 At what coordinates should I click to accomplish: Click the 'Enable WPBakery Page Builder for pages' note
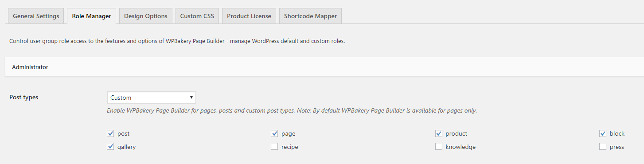coord(292,111)
